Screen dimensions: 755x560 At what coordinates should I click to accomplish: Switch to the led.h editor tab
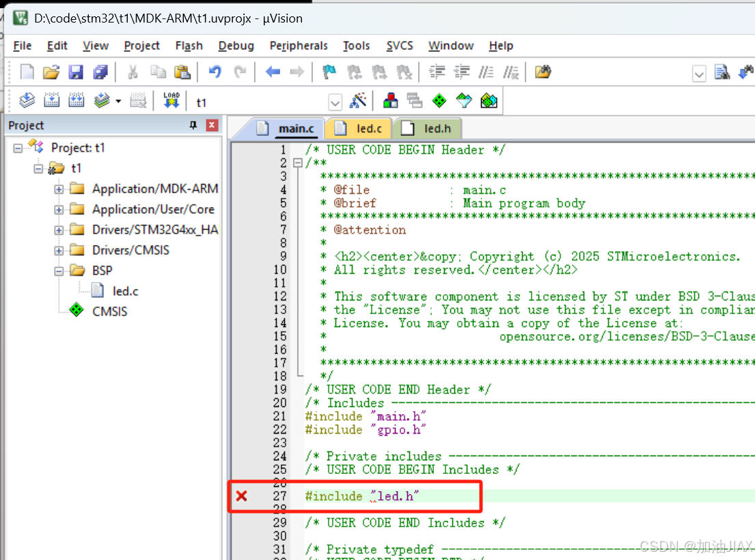pyautogui.click(x=428, y=129)
